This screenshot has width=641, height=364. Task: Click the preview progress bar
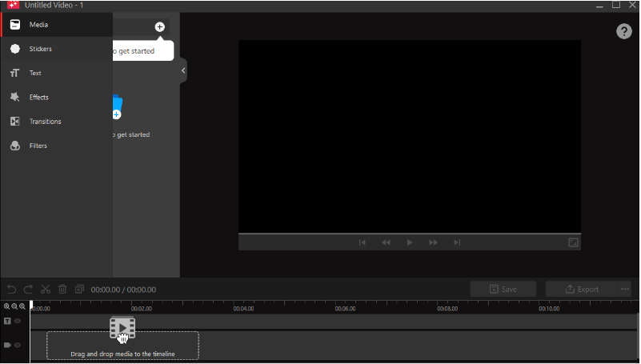click(409, 234)
